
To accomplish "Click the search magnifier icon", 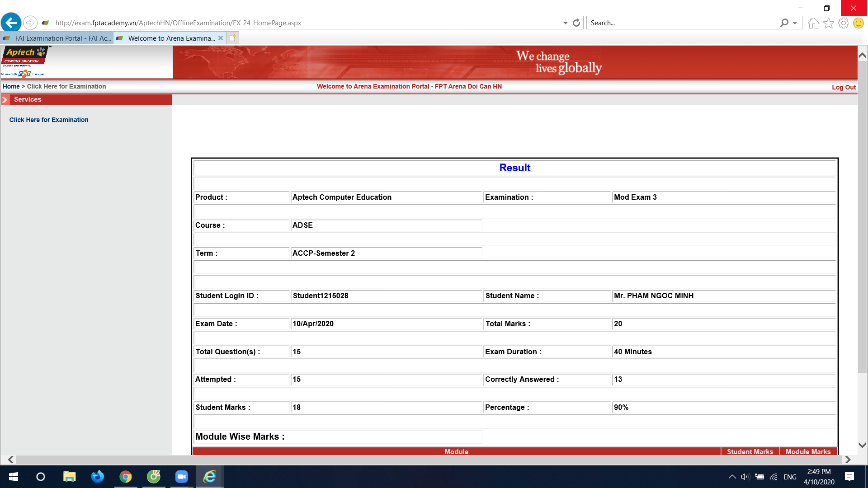I will click(784, 23).
